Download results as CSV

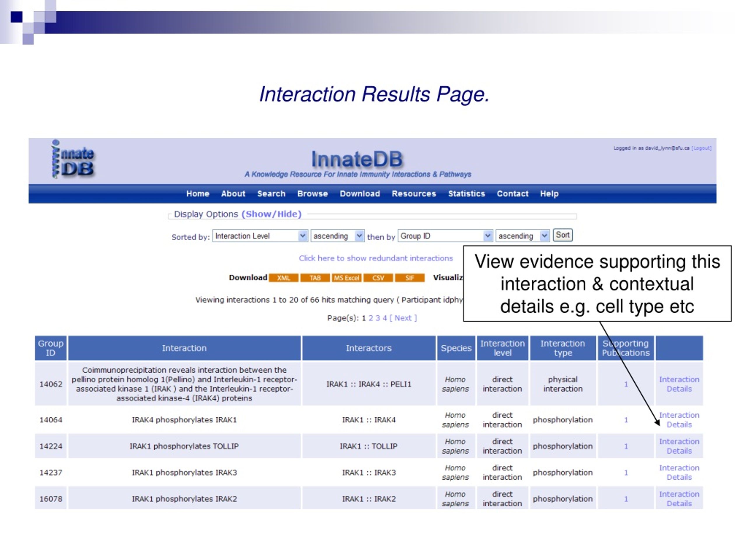click(x=378, y=278)
